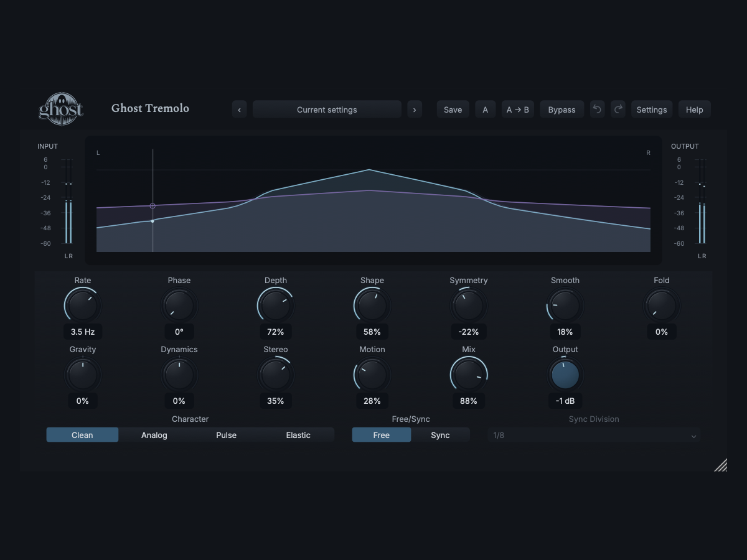The image size is (747, 560).
Task: Click the Gravity knob
Action: point(83,375)
